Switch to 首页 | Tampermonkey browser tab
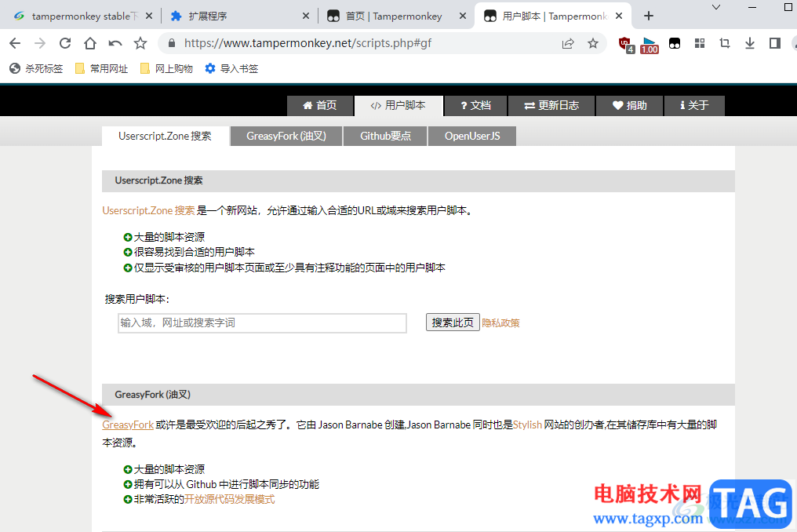The image size is (797, 532). pos(395,16)
